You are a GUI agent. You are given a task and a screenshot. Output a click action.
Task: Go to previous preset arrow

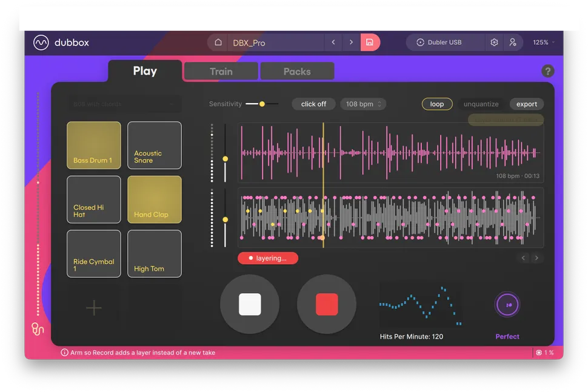click(333, 42)
